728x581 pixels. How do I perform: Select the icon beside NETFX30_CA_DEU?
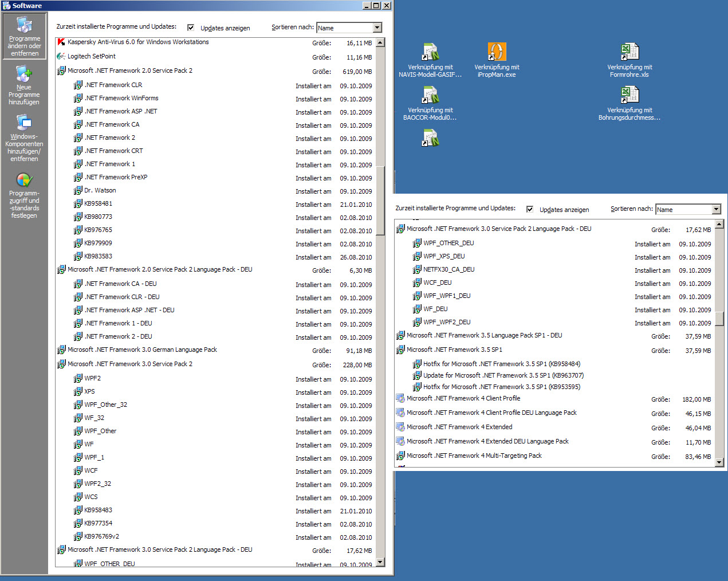point(417,270)
